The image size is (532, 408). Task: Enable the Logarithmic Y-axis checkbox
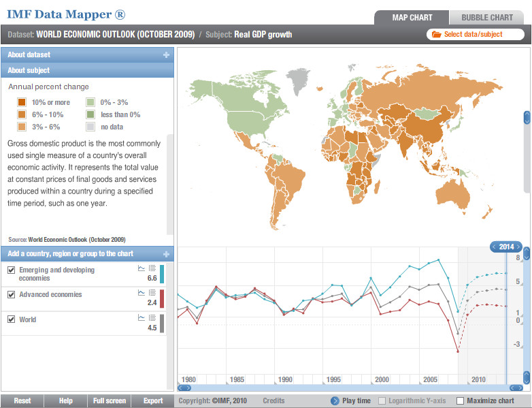click(x=382, y=401)
